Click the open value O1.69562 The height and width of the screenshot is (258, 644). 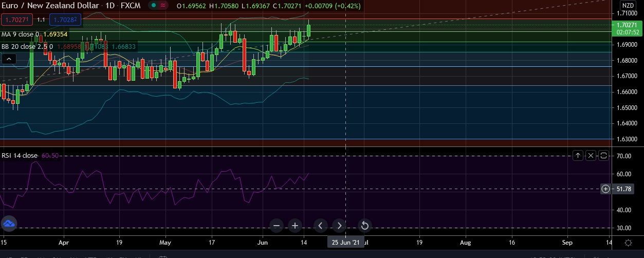(x=192, y=6)
